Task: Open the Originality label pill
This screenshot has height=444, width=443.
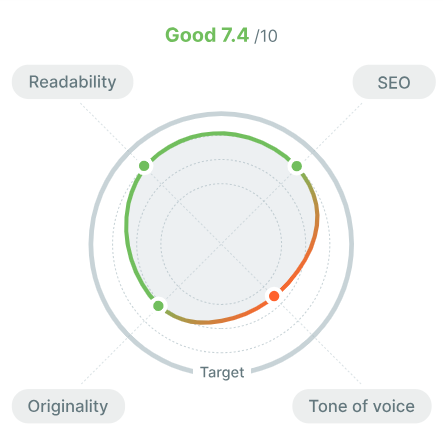Action: pyautogui.click(x=68, y=406)
